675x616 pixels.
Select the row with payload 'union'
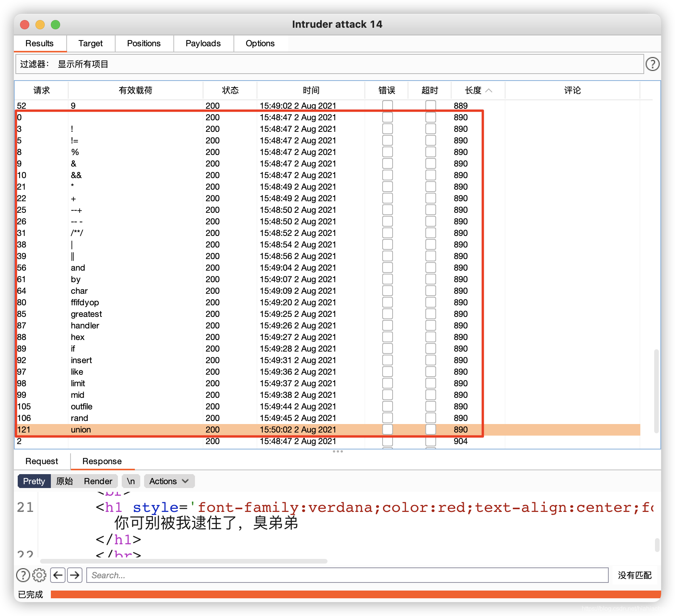328,429
